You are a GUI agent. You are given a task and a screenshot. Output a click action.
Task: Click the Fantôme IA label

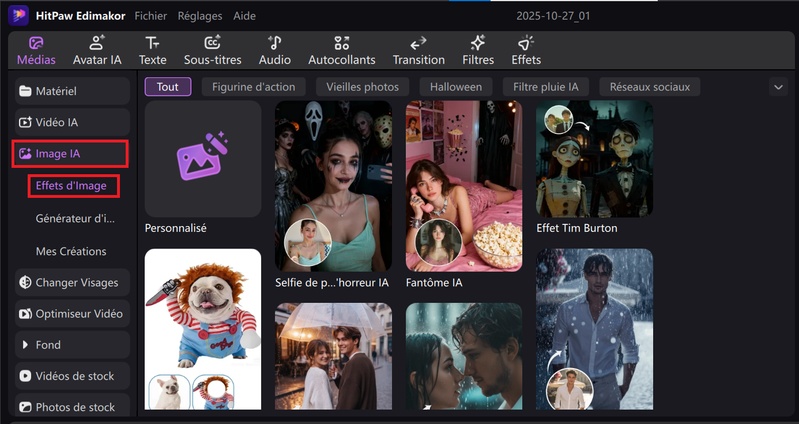pos(434,282)
